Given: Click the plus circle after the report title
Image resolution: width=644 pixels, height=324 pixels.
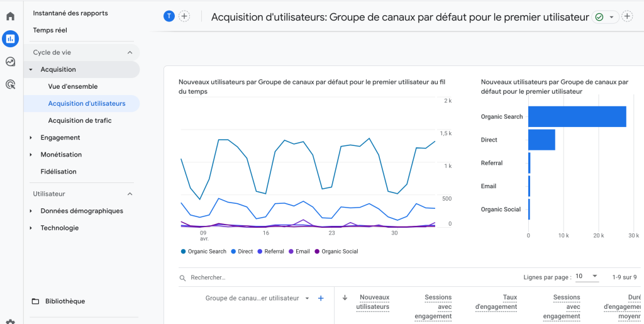Looking at the screenshot, I should click(x=627, y=16).
